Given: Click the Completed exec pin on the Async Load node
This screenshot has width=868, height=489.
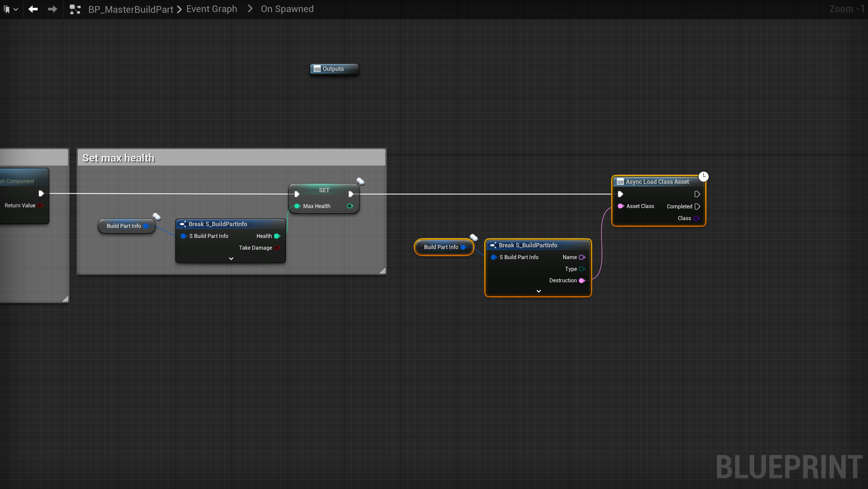Looking at the screenshot, I should point(697,206).
